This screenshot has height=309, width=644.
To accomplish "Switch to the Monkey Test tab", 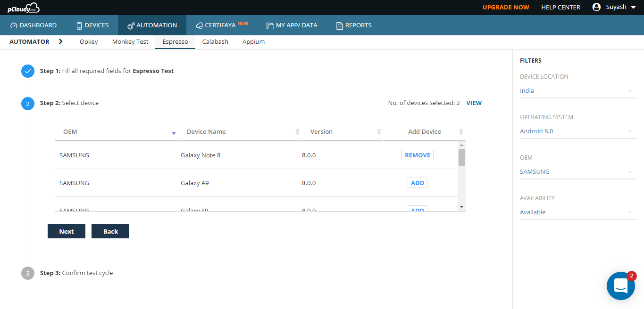I will pyautogui.click(x=130, y=42).
